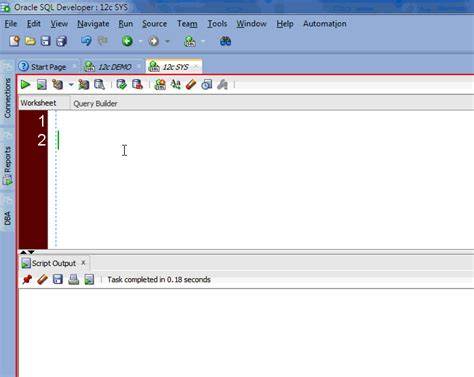Expand the Explain Plan dropdown arrow
The image size is (474, 377).
pos(71,85)
